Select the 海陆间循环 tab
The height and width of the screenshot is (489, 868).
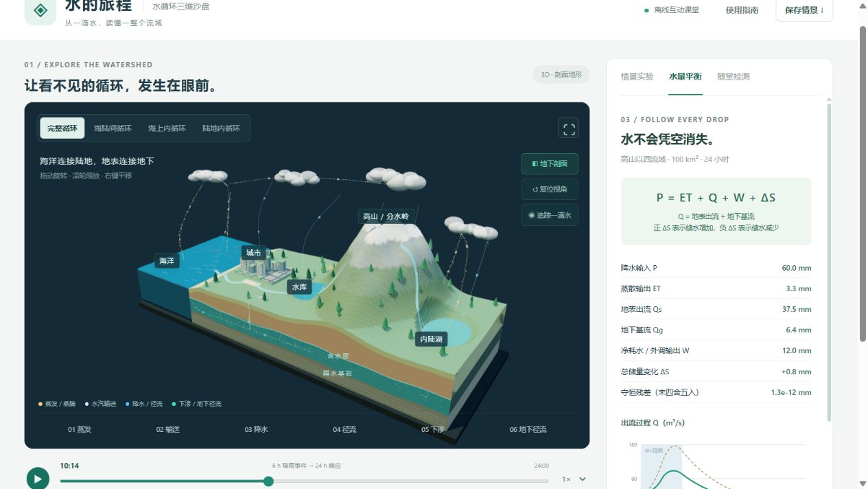coord(113,128)
